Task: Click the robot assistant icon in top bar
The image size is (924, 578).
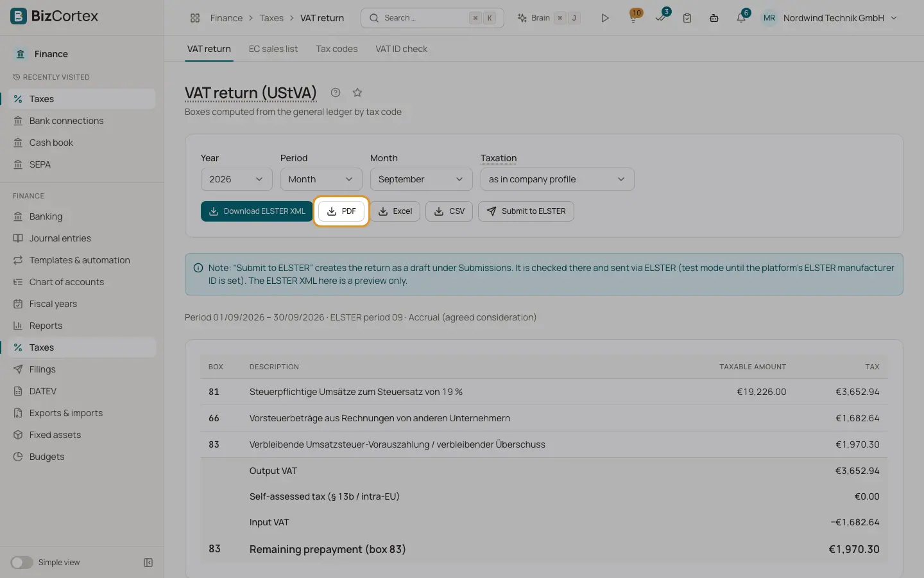Action: pos(714,18)
